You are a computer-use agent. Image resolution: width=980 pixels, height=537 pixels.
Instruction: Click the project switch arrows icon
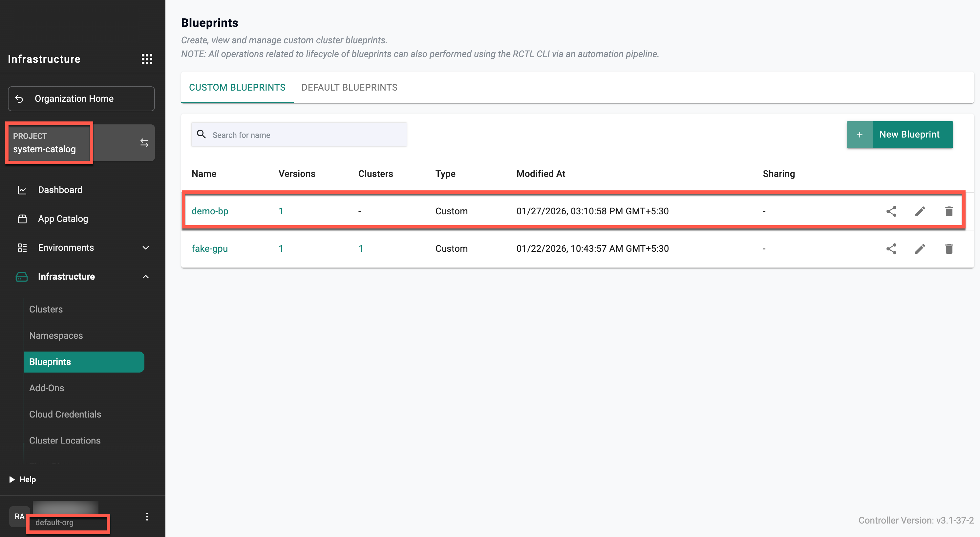144,143
